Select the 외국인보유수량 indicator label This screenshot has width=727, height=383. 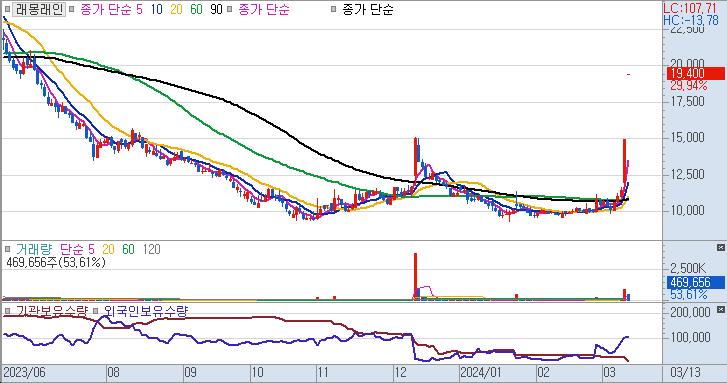[x=146, y=311]
